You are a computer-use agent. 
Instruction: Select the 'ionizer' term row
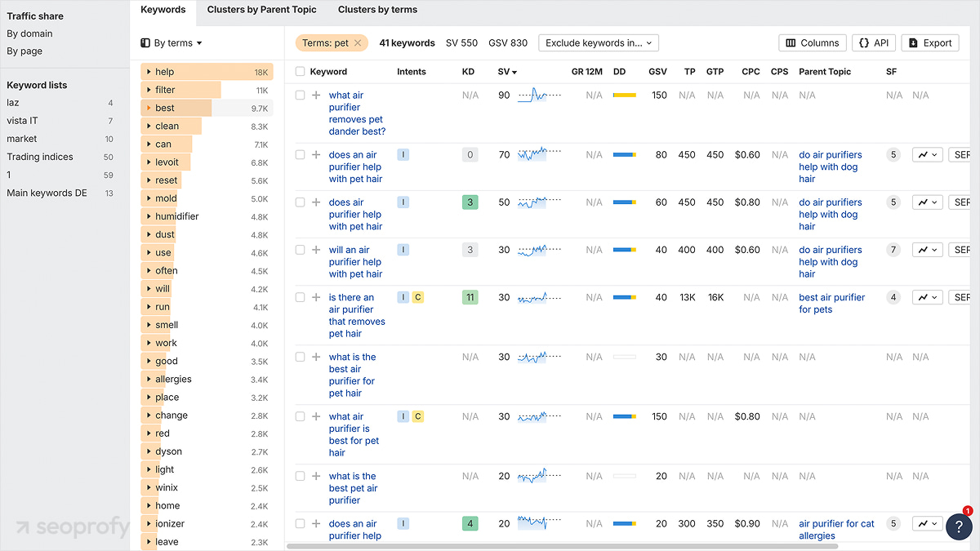point(207,523)
